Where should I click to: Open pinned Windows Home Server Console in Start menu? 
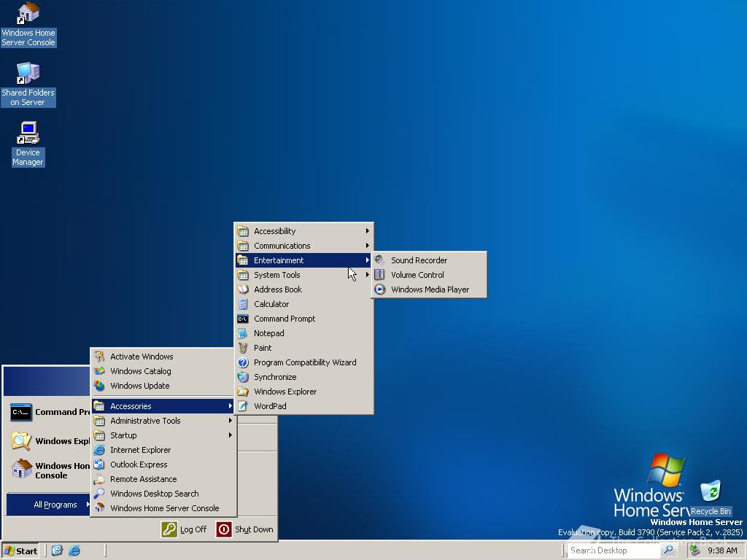pos(49,470)
